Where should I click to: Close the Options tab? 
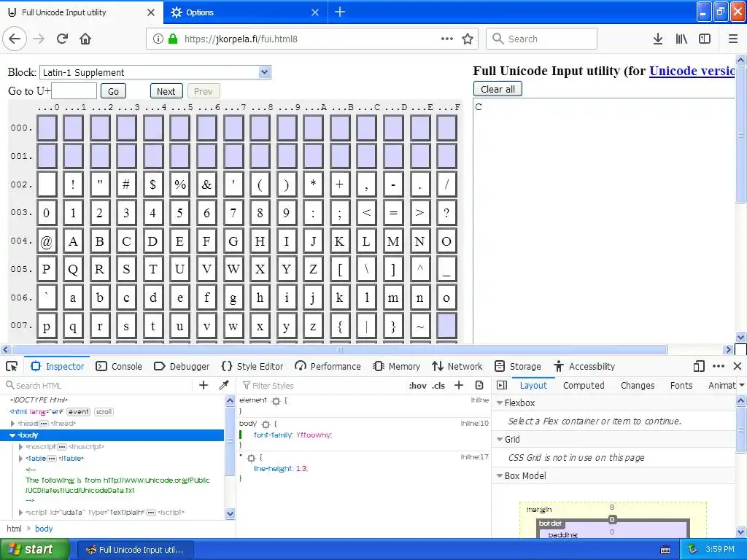[315, 12]
